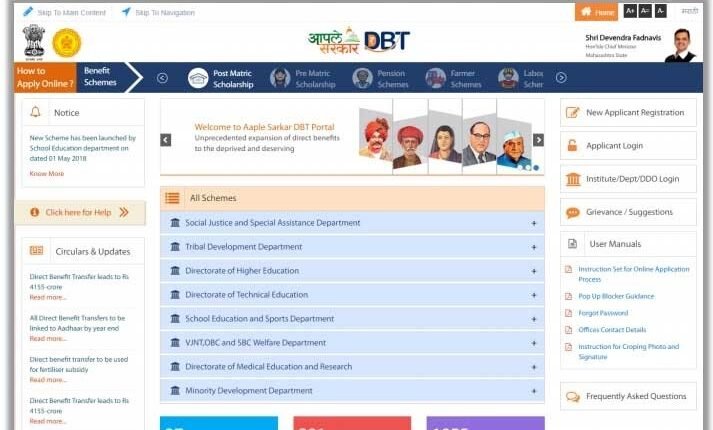This screenshot has width=713, height=430.
Task: Go to previous banner slide arrow
Action: click(x=166, y=140)
